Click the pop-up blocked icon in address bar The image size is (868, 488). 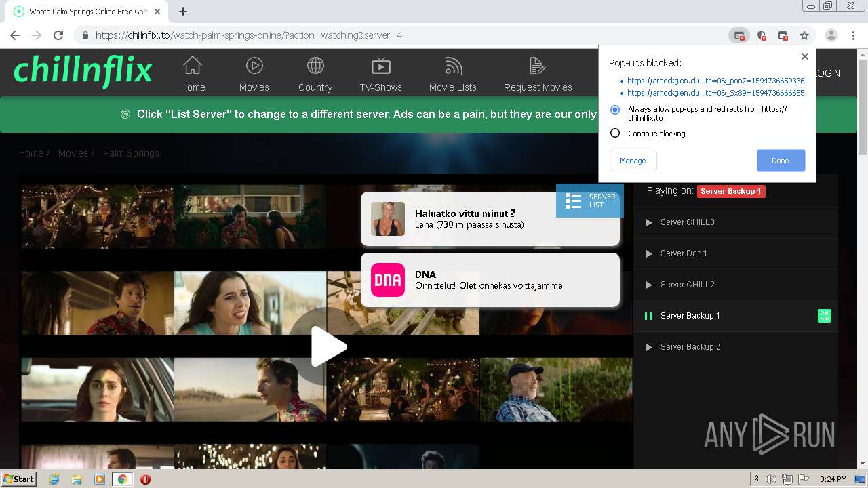[x=739, y=35]
